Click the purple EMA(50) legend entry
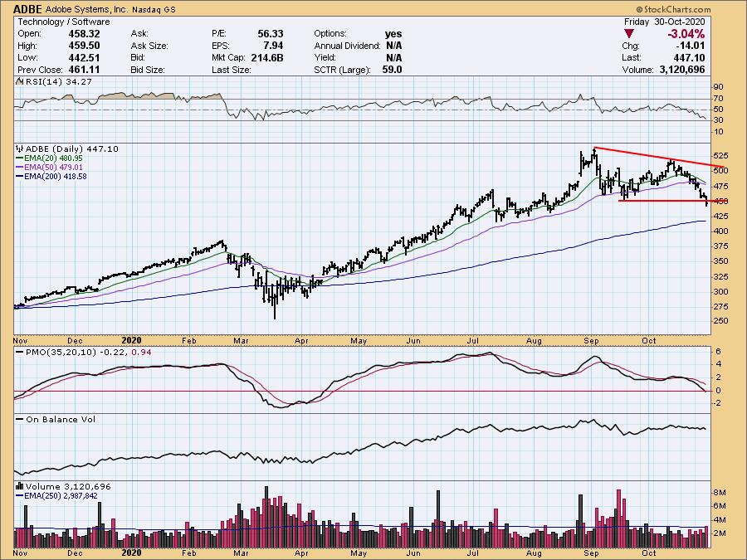 [x=54, y=167]
